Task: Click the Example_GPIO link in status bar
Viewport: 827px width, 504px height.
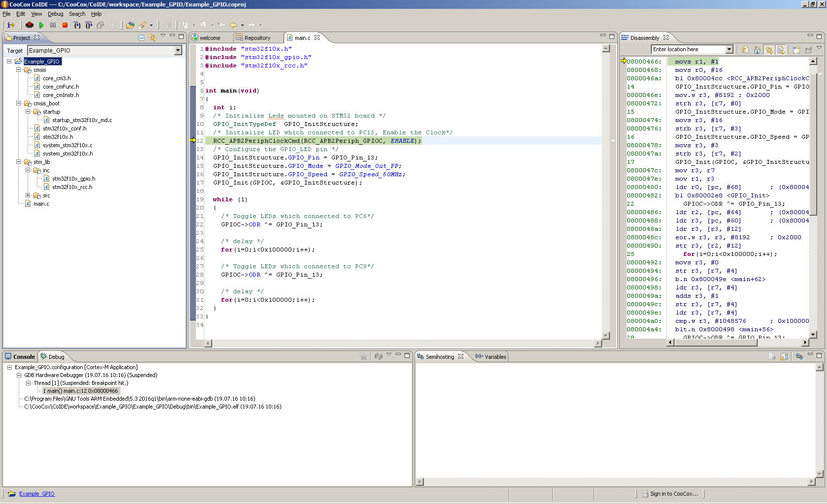Action: pyautogui.click(x=37, y=494)
